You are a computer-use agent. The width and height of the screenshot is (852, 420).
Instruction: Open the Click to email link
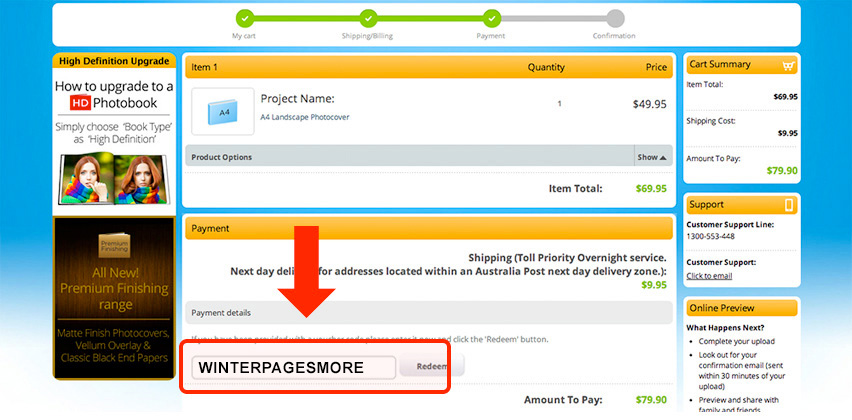(x=709, y=275)
